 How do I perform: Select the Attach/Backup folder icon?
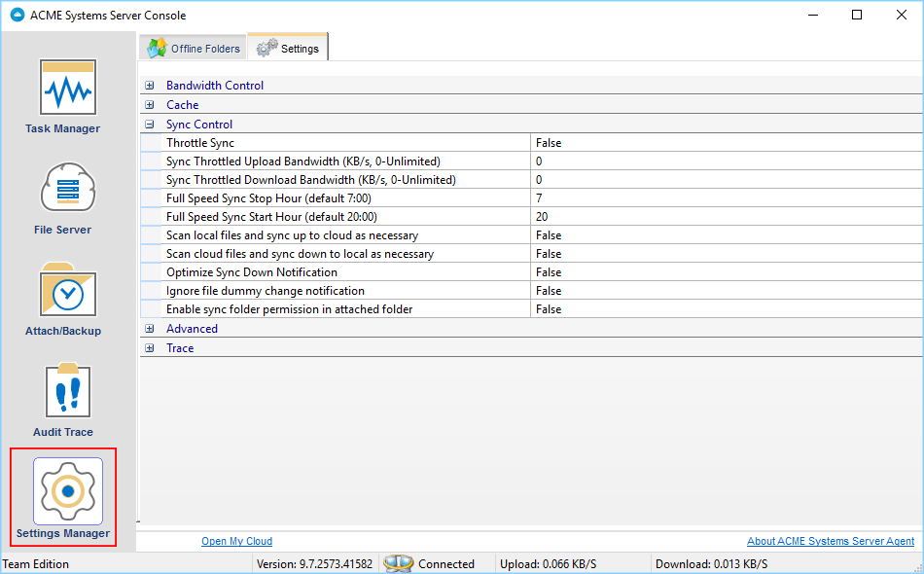tap(68, 289)
